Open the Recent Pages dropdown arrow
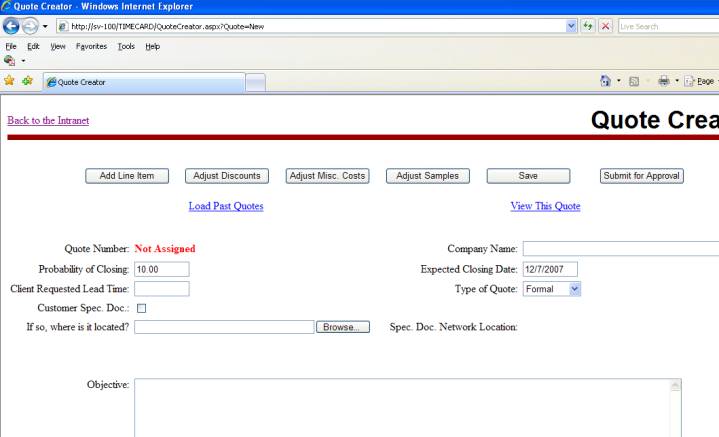719x437 pixels. [45, 26]
